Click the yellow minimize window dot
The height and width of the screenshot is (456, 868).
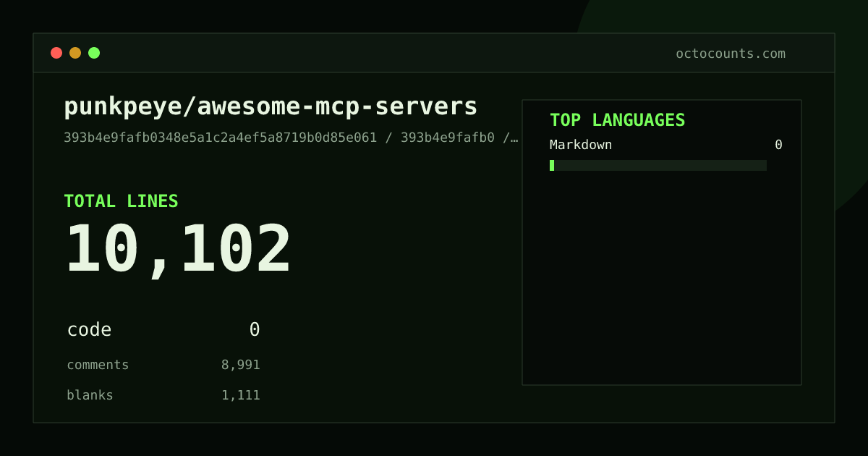click(x=75, y=53)
